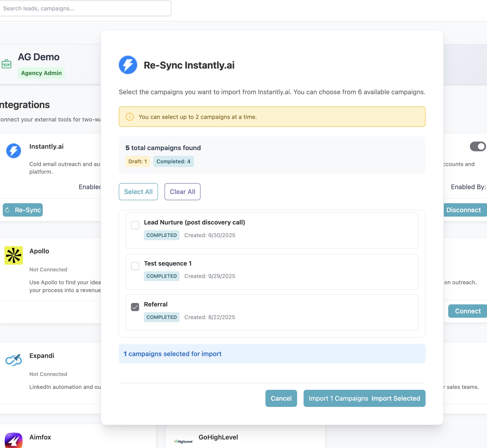
Task: Toggle the integration switch at right edge
Action: click(x=478, y=146)
